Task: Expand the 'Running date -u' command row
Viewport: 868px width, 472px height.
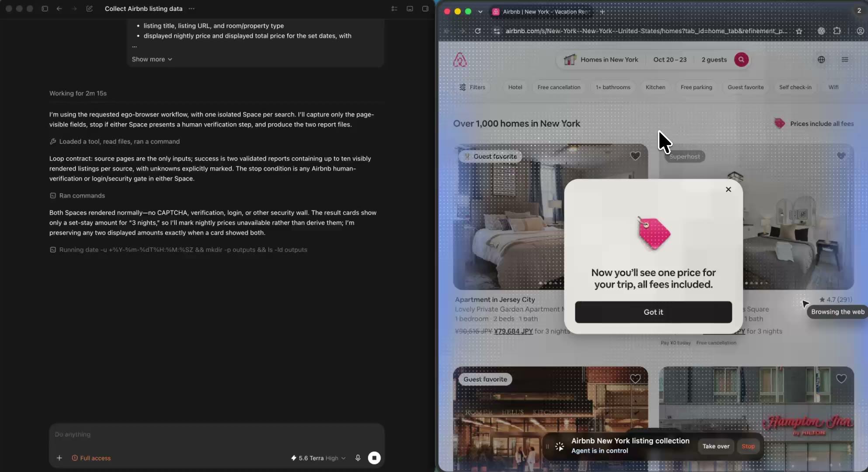Action: point(178,250)
